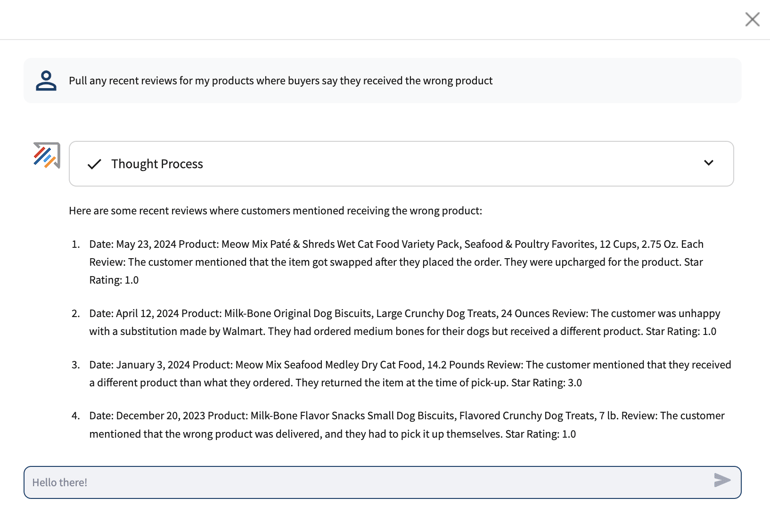Click the user avatar icon
This screenshot has width=770, height=522.
[x=46, y=81]
